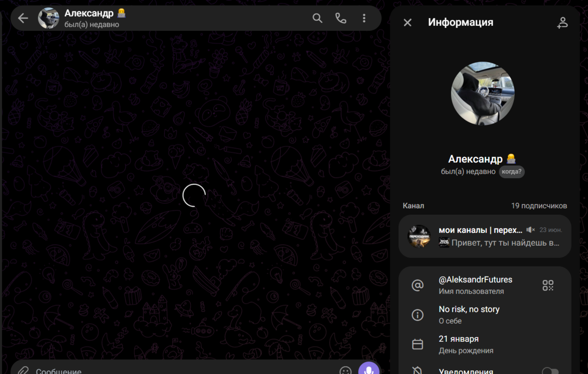This screenshot has height=374, width=588.
Task: Click the channel's round avatar thumbnail
Action: pyautogui.click(x=419, y=236)
